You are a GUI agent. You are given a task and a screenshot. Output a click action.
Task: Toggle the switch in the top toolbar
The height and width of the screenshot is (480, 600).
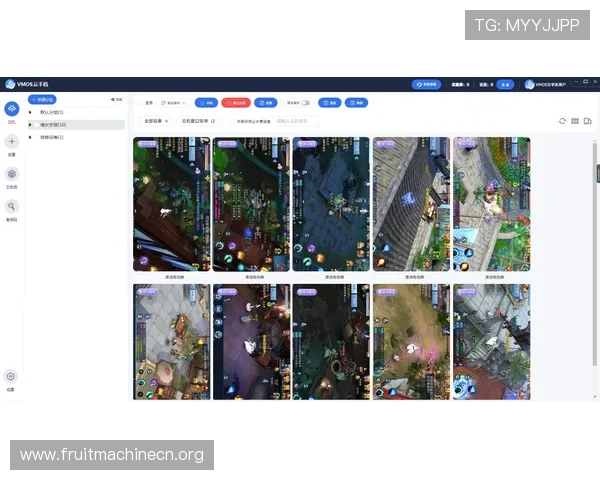pos(305,103)
